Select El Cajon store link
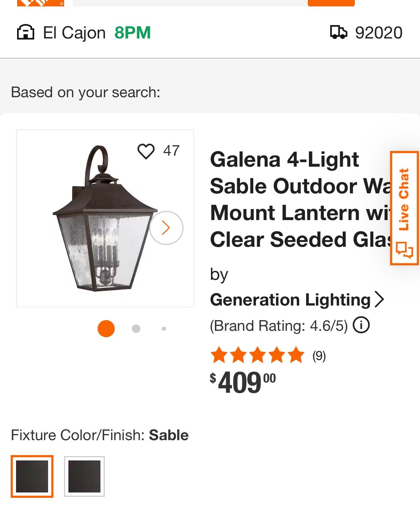Screen dimensions: 420x511 tap(74, 33)
